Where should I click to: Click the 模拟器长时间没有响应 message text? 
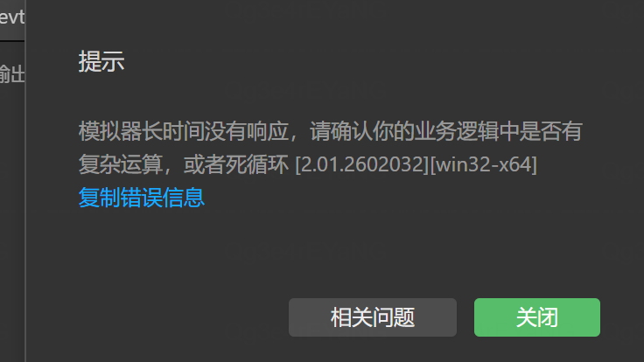184,131
